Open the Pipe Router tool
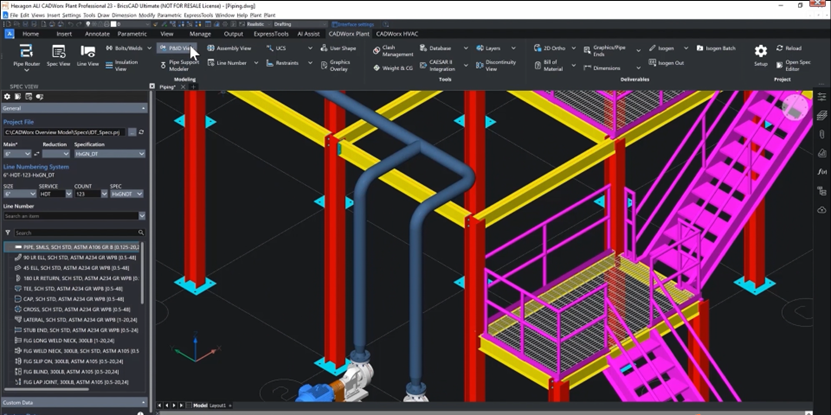The image size is (831, 415). [26, 57]
